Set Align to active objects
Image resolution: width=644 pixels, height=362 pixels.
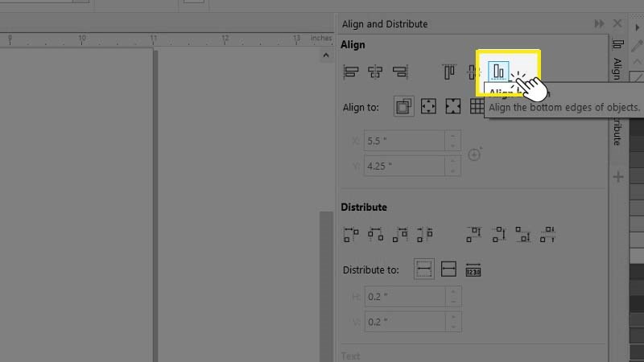404,106
